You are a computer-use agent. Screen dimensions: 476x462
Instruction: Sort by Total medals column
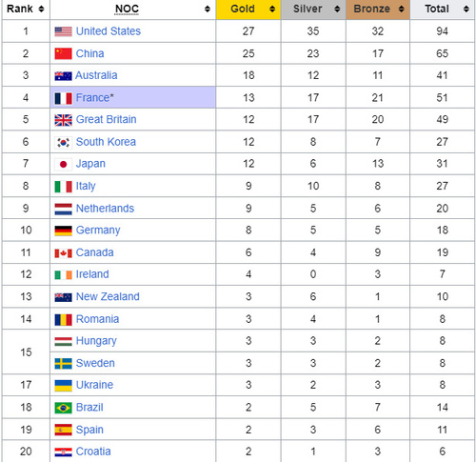[466, 9]
